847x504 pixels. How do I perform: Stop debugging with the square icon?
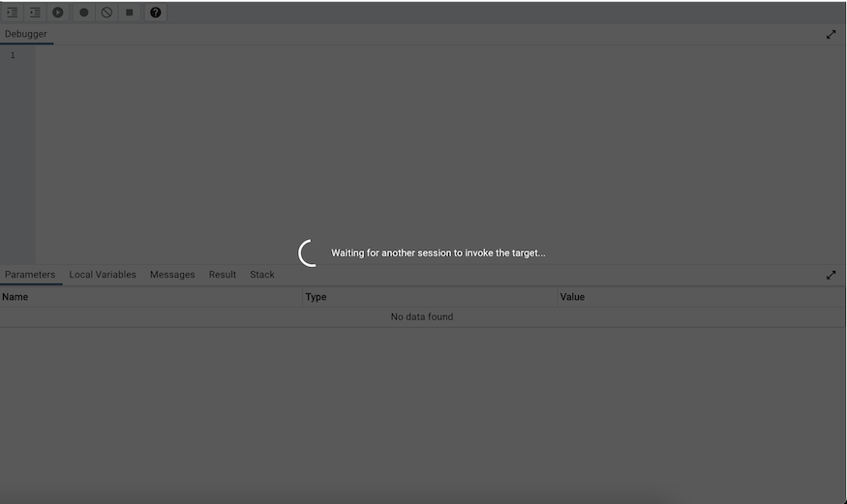pyautogui.click(x=130, y=13)
